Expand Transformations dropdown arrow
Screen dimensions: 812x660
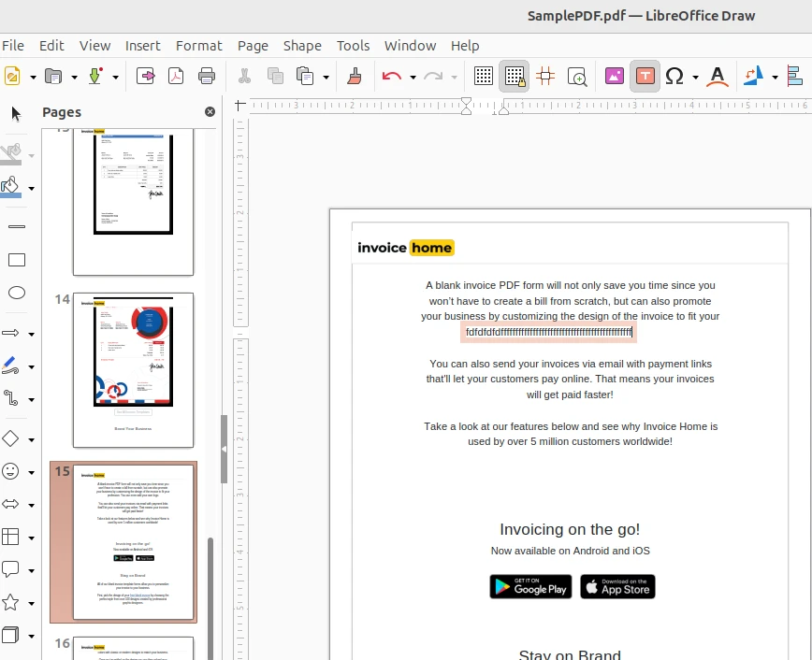pyautogui.click(x=775, y=78)
